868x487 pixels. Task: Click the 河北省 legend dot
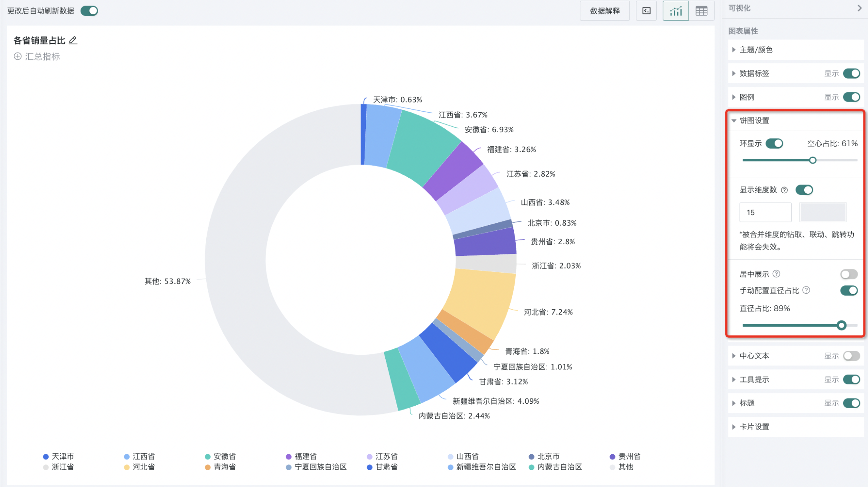coord(127,467)
